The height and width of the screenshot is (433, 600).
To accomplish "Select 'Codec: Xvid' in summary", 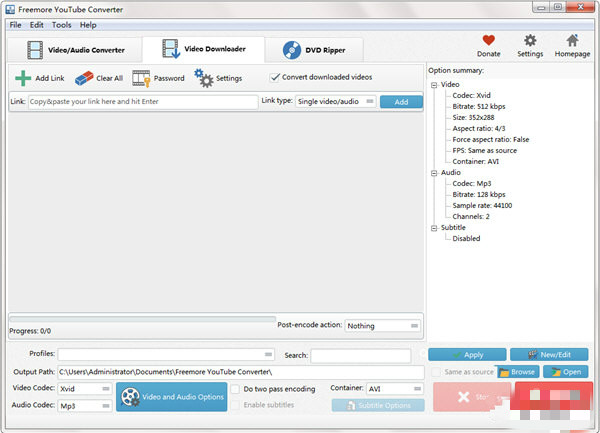I will (471, 96).
